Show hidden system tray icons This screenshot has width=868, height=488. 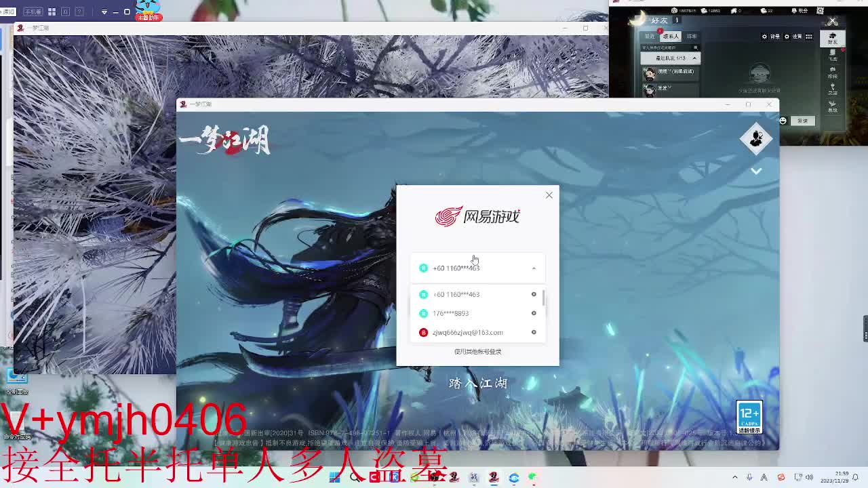point(735,477)
